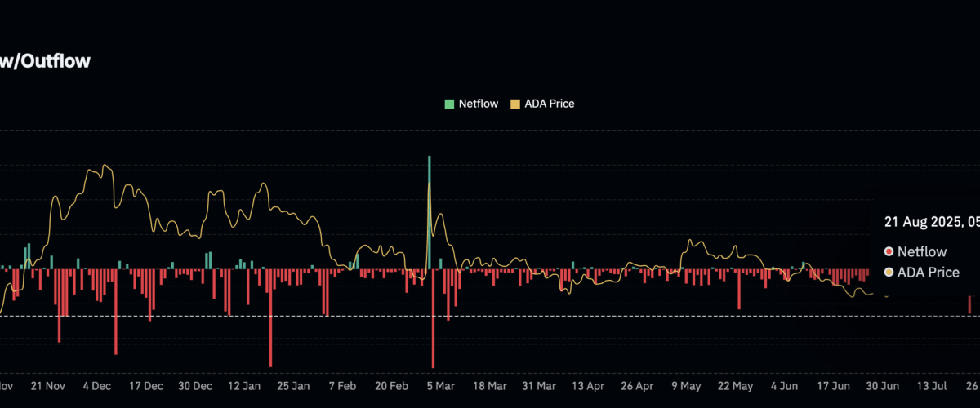Choose the 13 Jul date label

coord(933,385)
